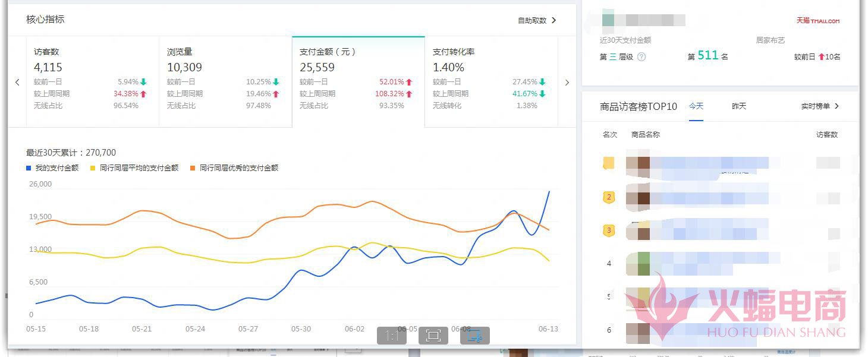The height and width of the screenshot is (357, 868).
Task: Select the 今天 tab in TOP10 panel
Action: point(696,106)
